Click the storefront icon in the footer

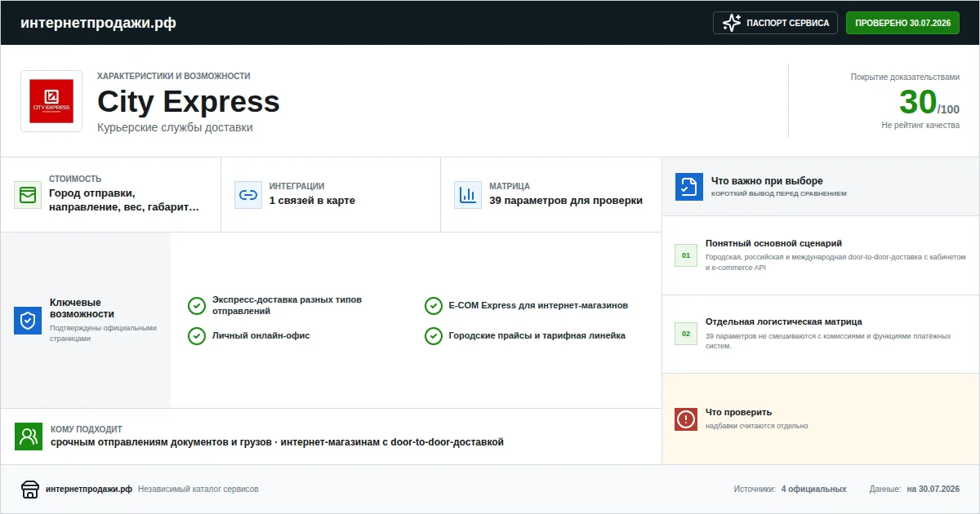(x=30, y=490)
